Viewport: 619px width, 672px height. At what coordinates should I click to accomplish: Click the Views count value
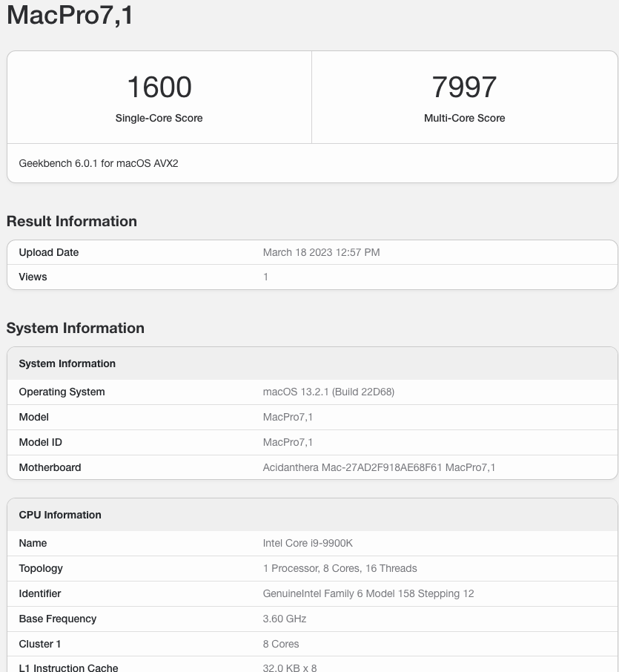(265, 277)
